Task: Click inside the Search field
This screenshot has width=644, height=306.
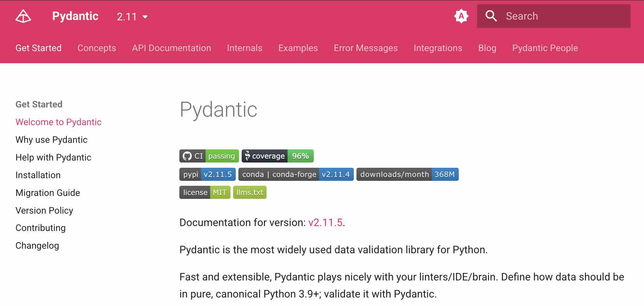Action: click(x=553, y=16)
